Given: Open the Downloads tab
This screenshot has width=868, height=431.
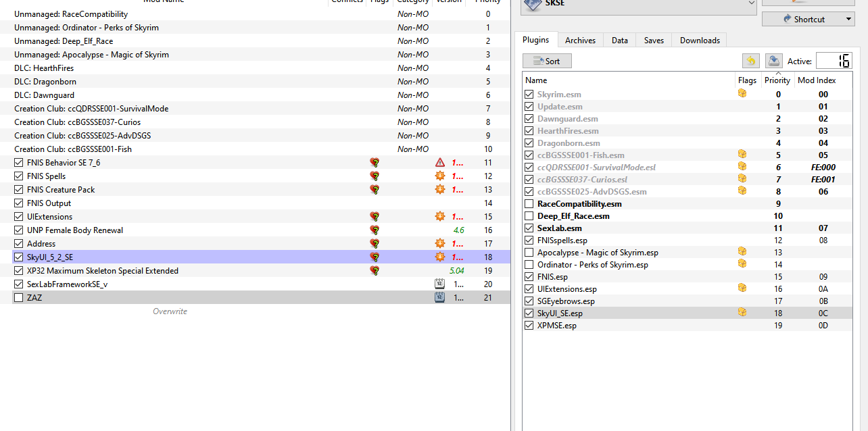Looking at the screenshot, I should tap(700, 41).
